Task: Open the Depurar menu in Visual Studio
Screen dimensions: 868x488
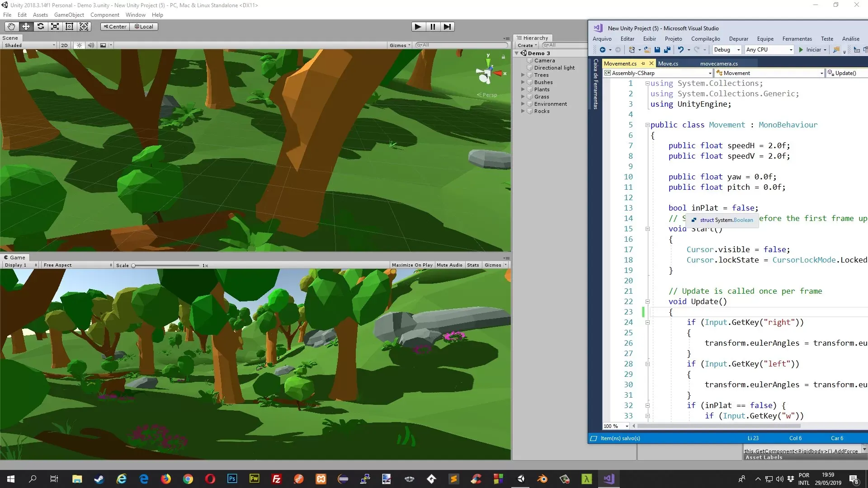Action: point(738,39)
